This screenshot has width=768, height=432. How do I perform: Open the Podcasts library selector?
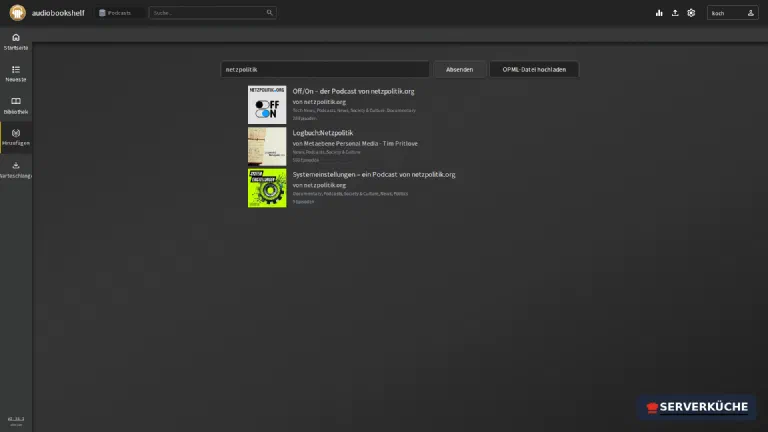(119, 13)
